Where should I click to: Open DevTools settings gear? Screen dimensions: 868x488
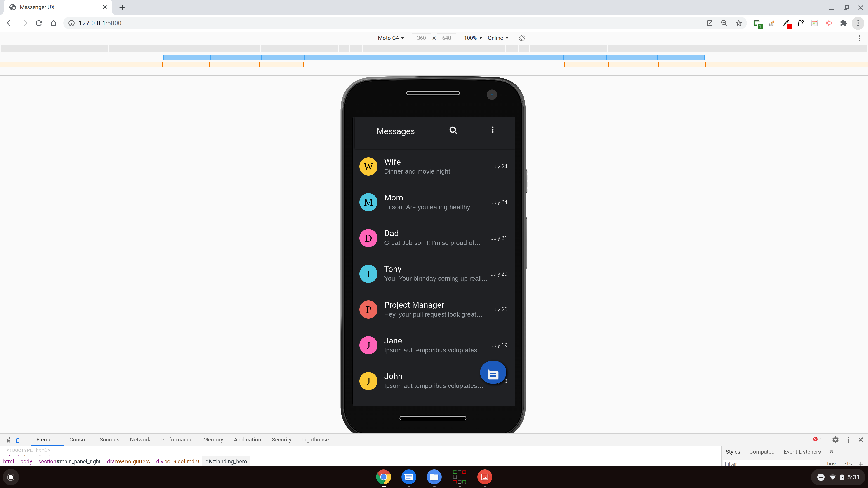(x=835, y=439)
